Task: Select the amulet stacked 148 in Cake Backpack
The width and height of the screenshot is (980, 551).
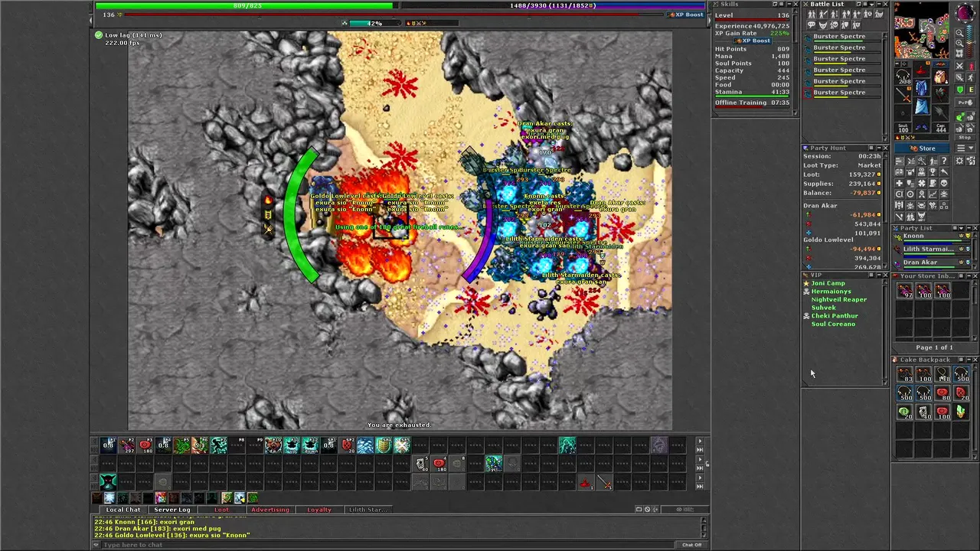Action: [942, 374]
